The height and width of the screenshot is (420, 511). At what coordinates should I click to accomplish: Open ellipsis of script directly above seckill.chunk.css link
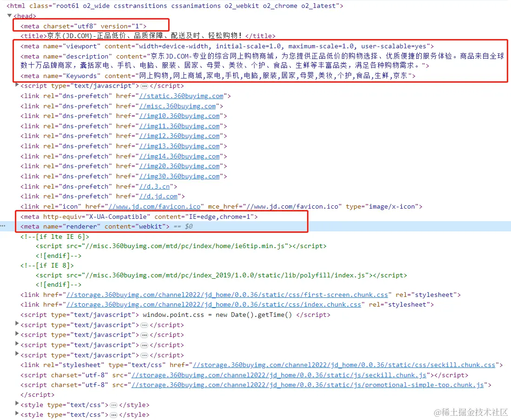tap(144, 355)
